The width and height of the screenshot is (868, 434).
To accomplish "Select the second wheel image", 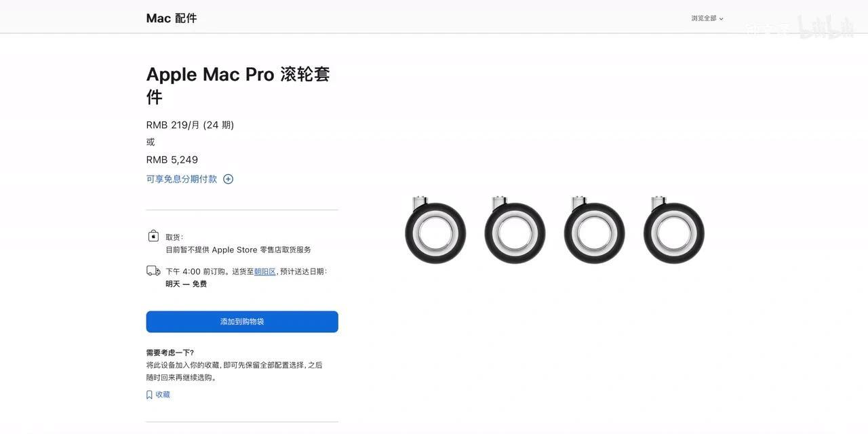I will coord(515,230).
